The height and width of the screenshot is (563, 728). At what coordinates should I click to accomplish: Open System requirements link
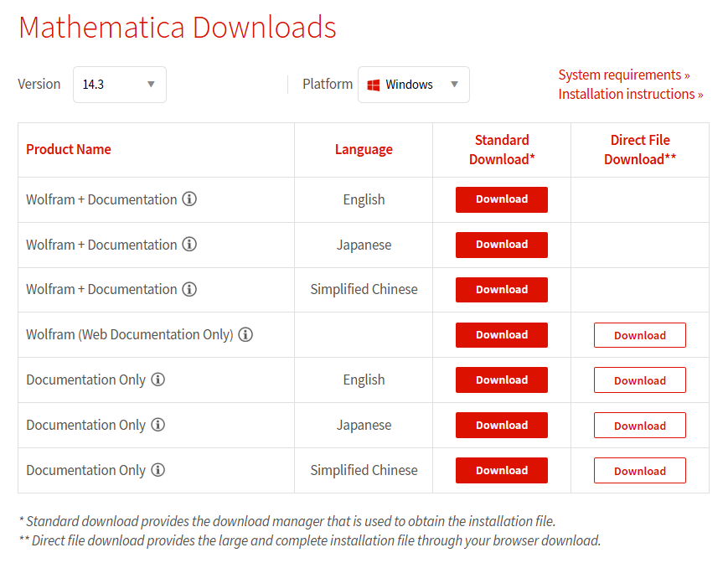(624, 75)
